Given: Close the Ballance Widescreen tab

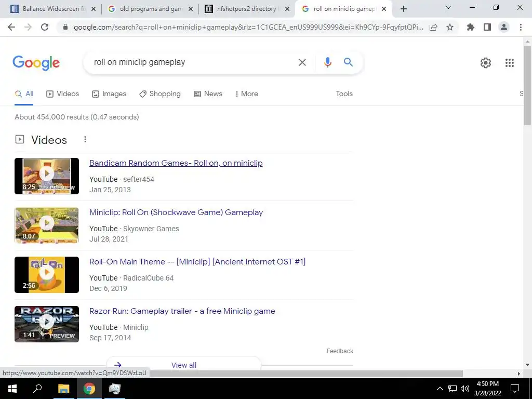Looking at the screenshot, I should (x=94, y=9).
